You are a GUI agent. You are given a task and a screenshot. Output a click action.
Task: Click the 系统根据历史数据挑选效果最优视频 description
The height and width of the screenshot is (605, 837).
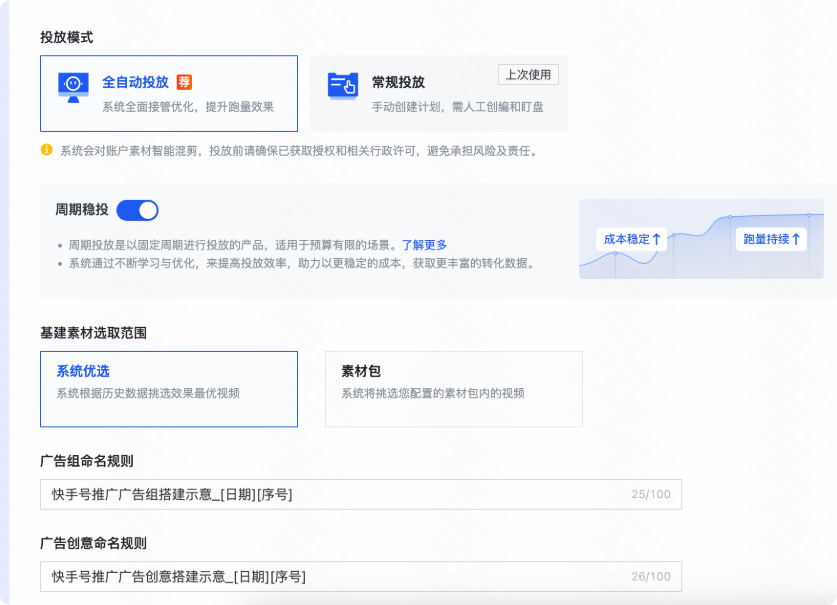(148, 394)
